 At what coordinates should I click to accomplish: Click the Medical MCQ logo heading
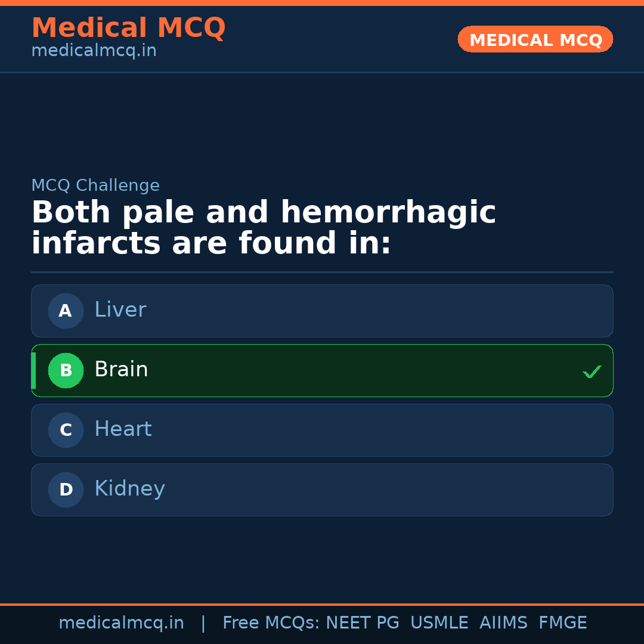coord(129,27)
